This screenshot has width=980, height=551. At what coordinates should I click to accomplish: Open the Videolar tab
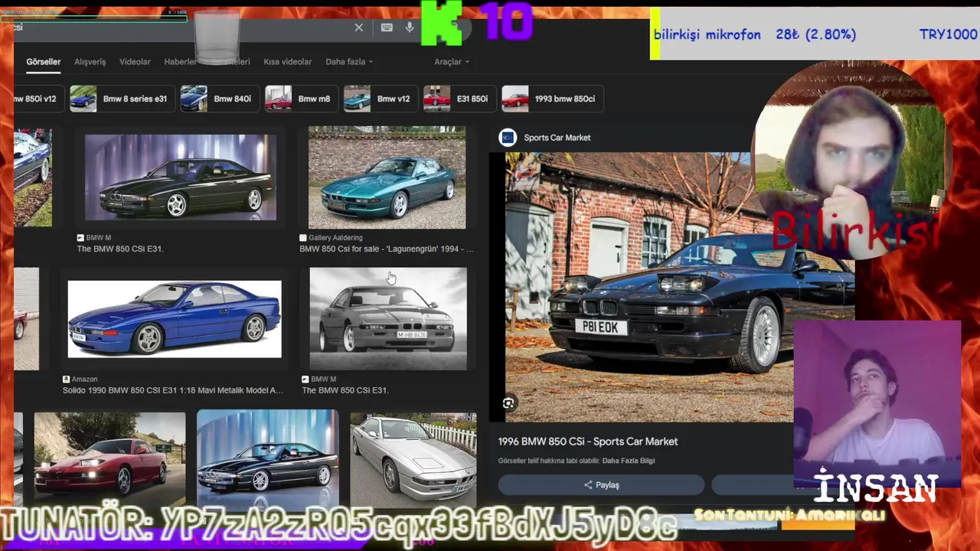pos(135,62)
